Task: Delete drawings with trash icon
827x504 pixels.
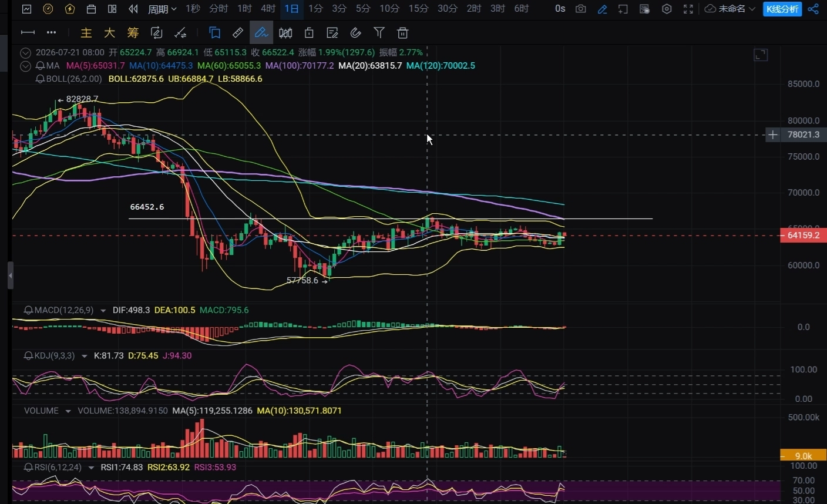Action: tap(402, 33)
